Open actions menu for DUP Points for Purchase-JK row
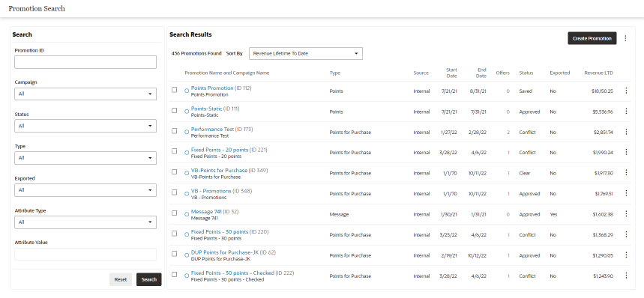This screenshot has width=644, height=298. click(x=626, y=255)
